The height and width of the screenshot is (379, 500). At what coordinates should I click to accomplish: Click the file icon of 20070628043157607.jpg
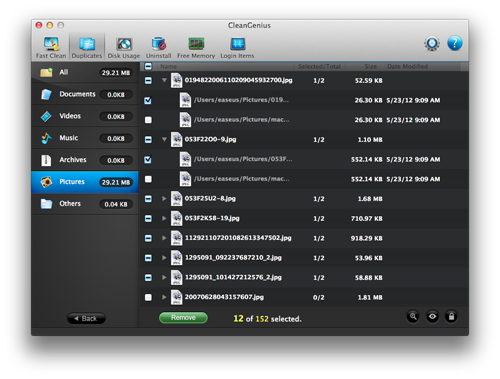coord(177,297)
